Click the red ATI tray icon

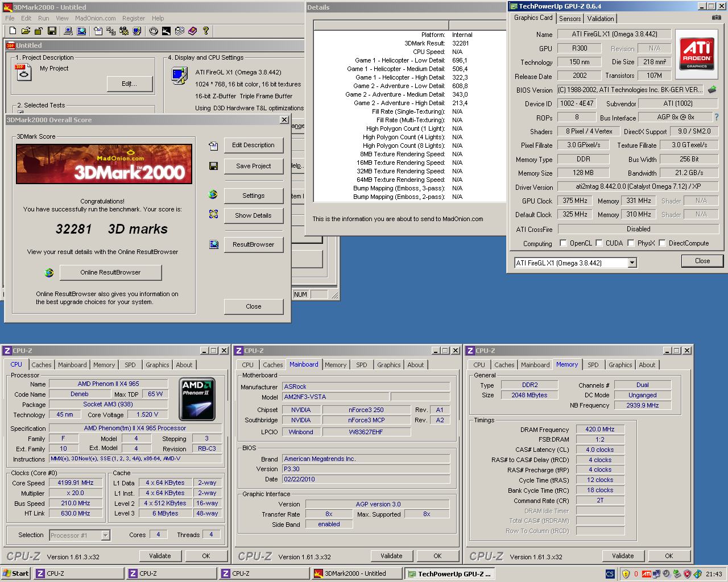click(x=646, y=573)
